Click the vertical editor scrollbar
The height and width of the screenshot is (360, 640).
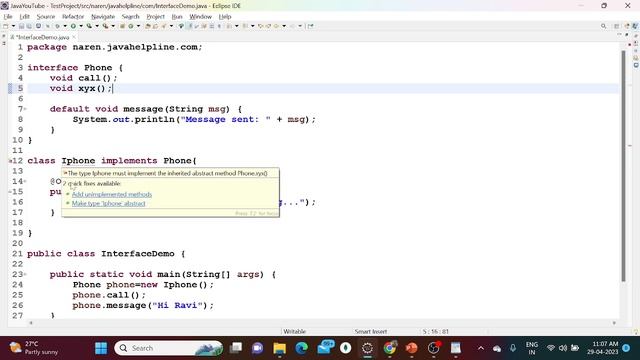(623, 165)
